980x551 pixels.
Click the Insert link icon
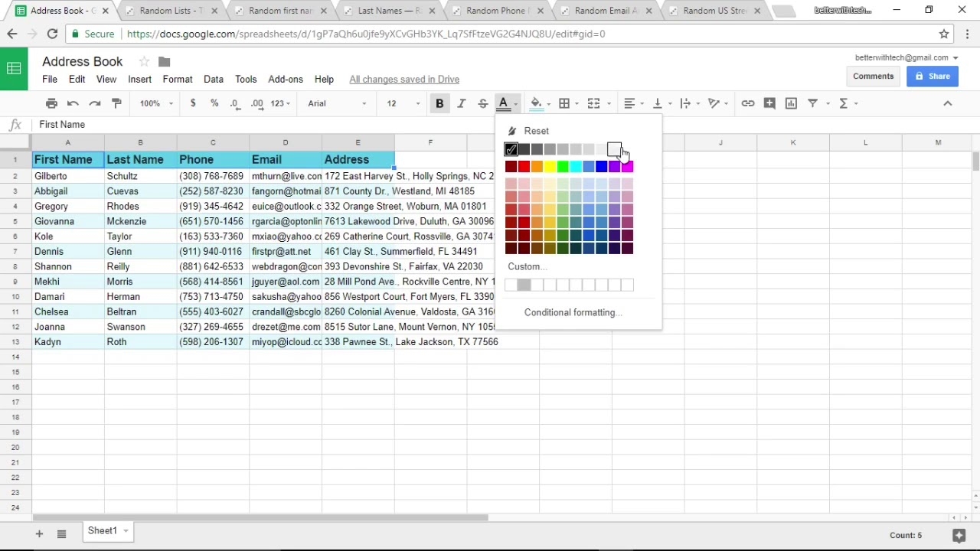point(748,103)
